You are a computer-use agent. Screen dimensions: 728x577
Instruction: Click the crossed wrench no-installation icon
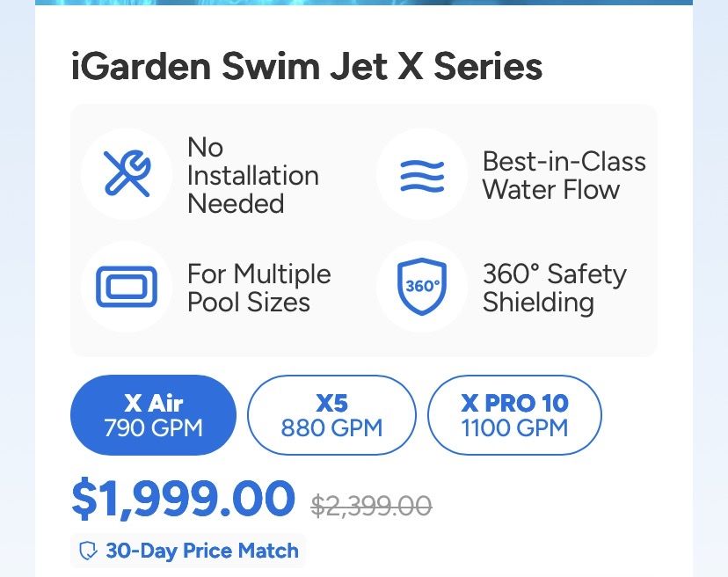[127, 173]
